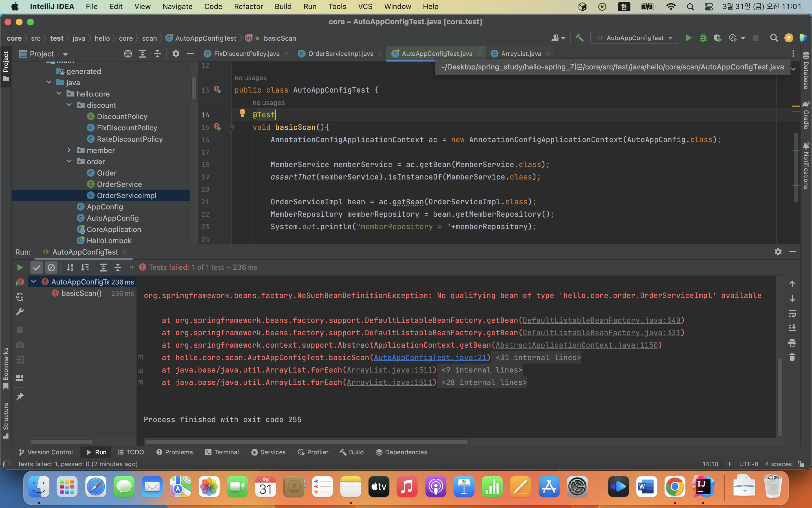Toggle tool window bars bottom-left icon
This screenshot has height=508, width=812.
[7, 464]
